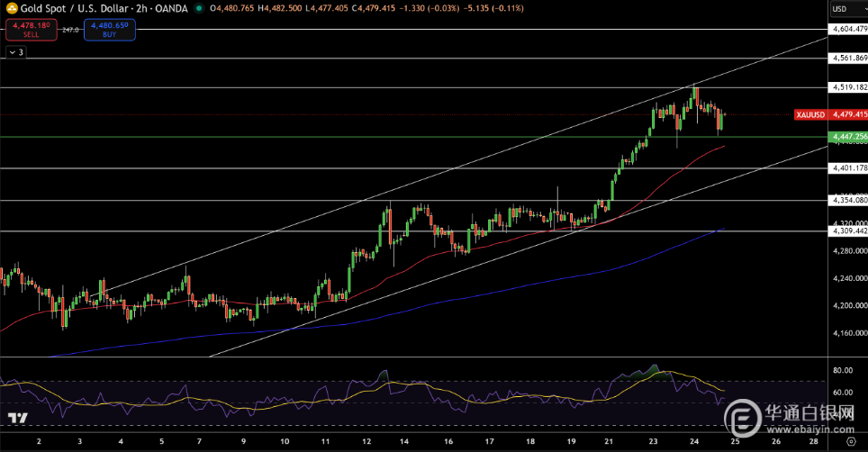Click the green 4,447.256 price label
Screen dimensions: 868x452
pyautogui.click(x=847, y=136)
